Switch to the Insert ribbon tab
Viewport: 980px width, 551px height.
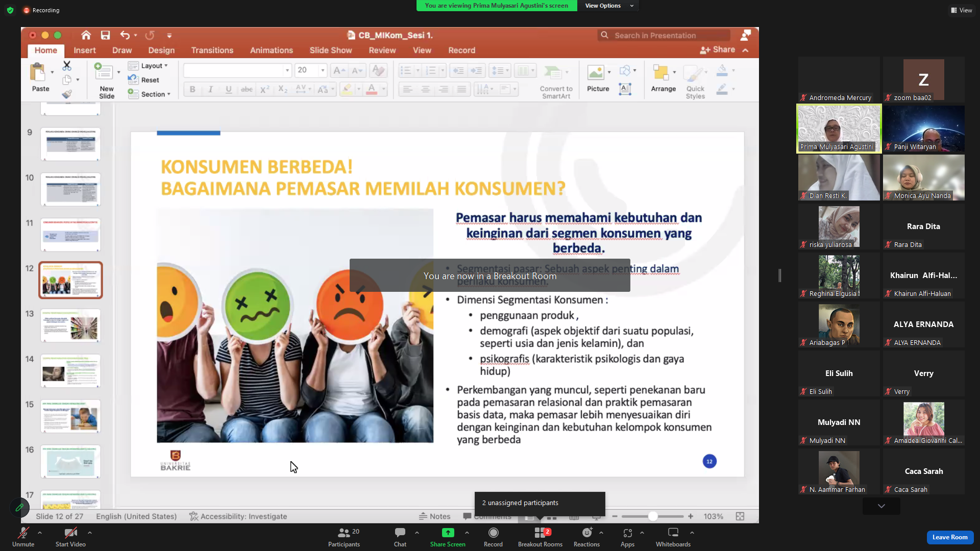click(x=85, y=50)
